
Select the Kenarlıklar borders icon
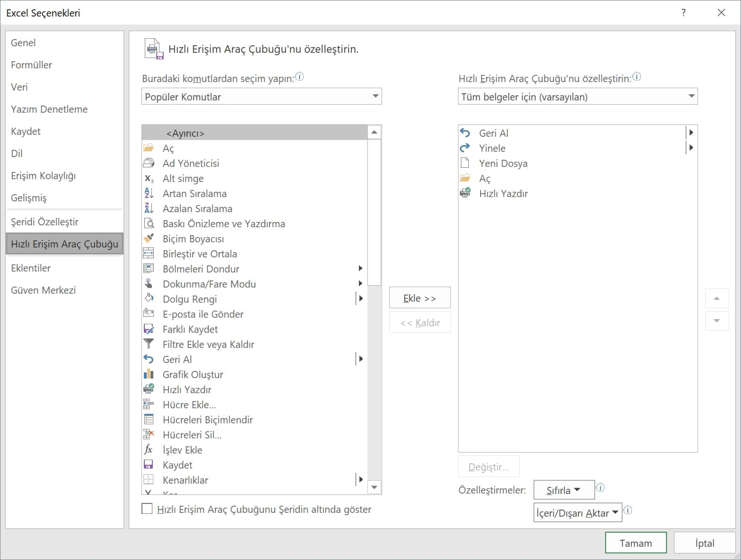149,480
